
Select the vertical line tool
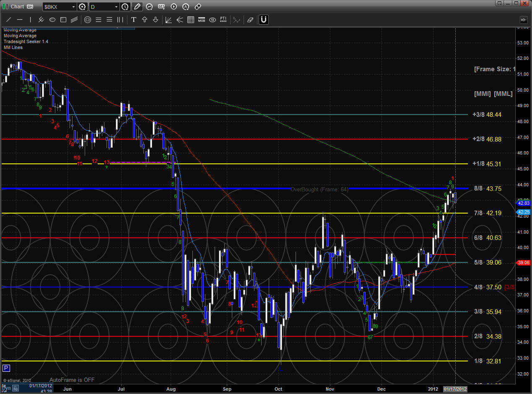(x=31, y=20)
